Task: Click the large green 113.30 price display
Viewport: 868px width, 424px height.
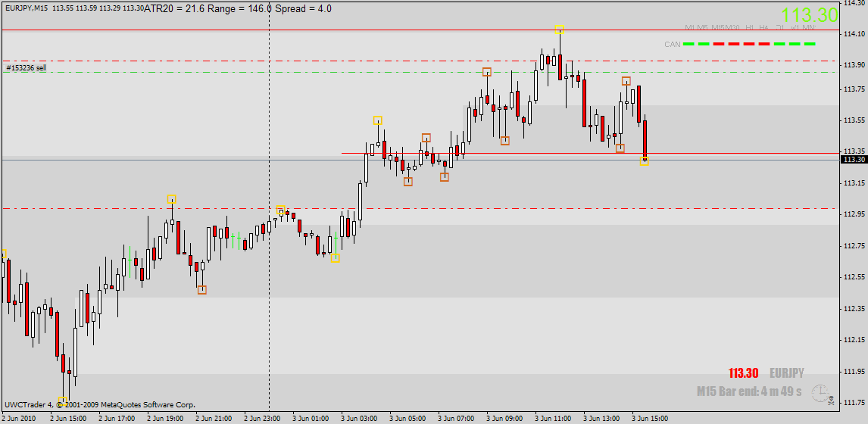Action: 810,15
